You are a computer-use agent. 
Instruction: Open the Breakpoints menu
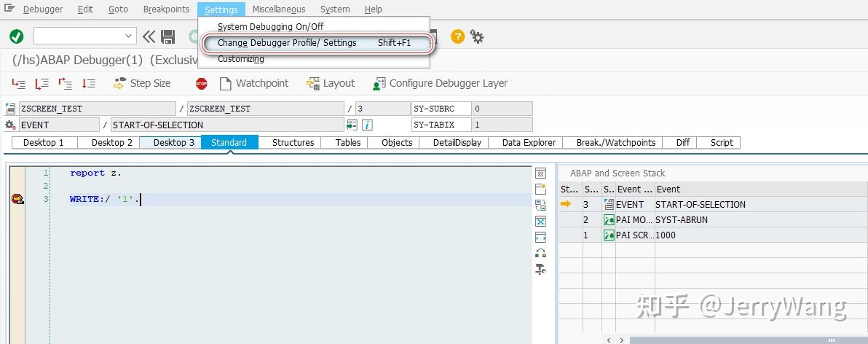click(166, 9)
